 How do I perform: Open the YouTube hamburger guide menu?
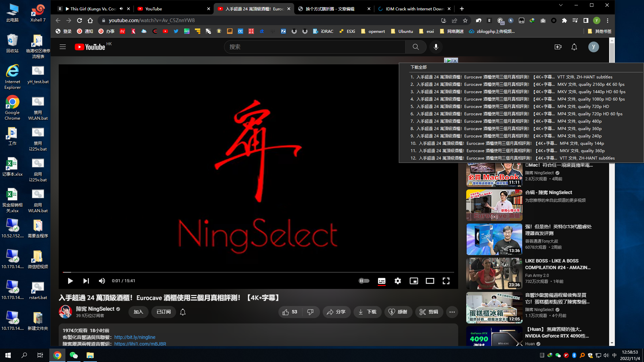click(63, 47)
